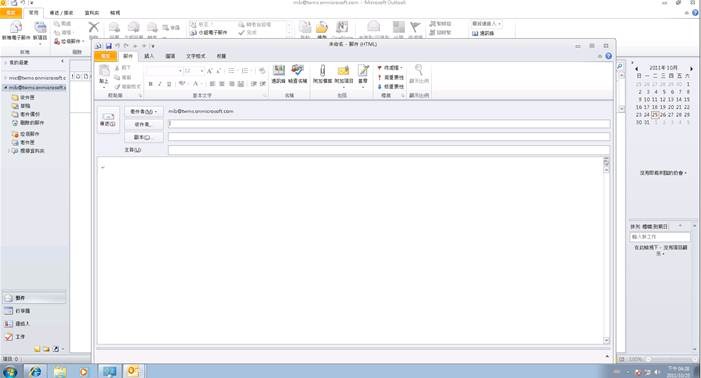
Task: Open the Attach Item icon in the ribbon
Action: [x=343, y=74]
